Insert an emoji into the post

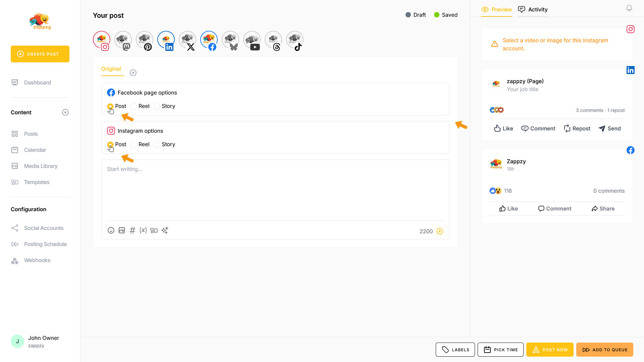point(111,230)
